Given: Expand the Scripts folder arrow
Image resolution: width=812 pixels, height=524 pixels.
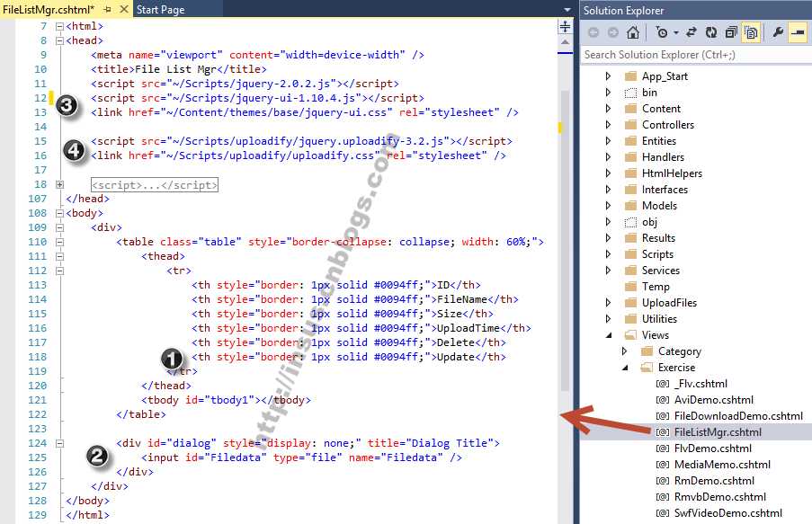Looking at the screenshot, I should (x=608, y=254).
